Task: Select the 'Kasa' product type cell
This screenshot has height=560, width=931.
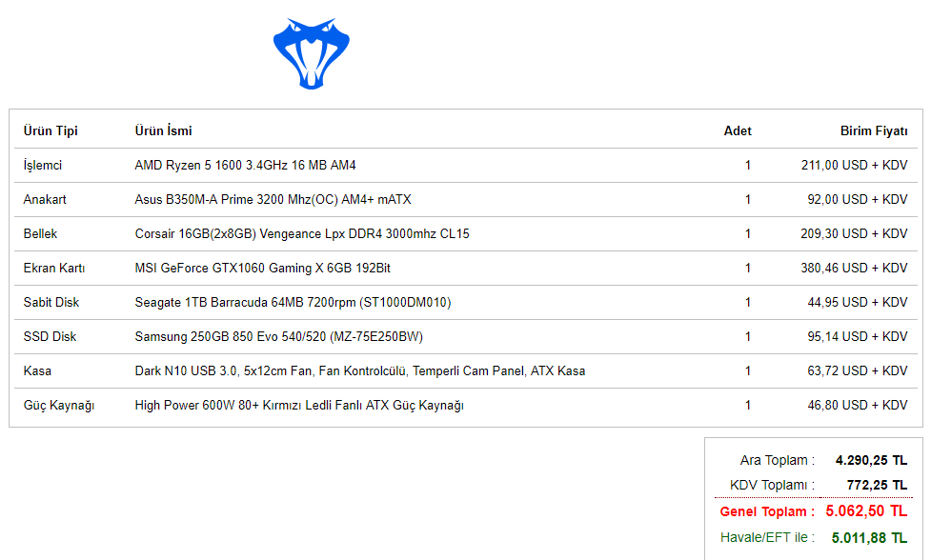Action: (37, 371)
